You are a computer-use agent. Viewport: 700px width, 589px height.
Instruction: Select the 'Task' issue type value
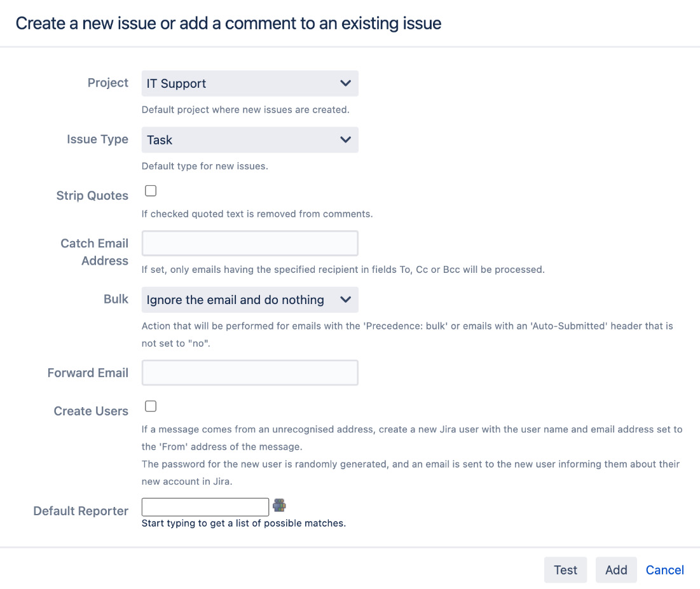click(x=249, y=140)
